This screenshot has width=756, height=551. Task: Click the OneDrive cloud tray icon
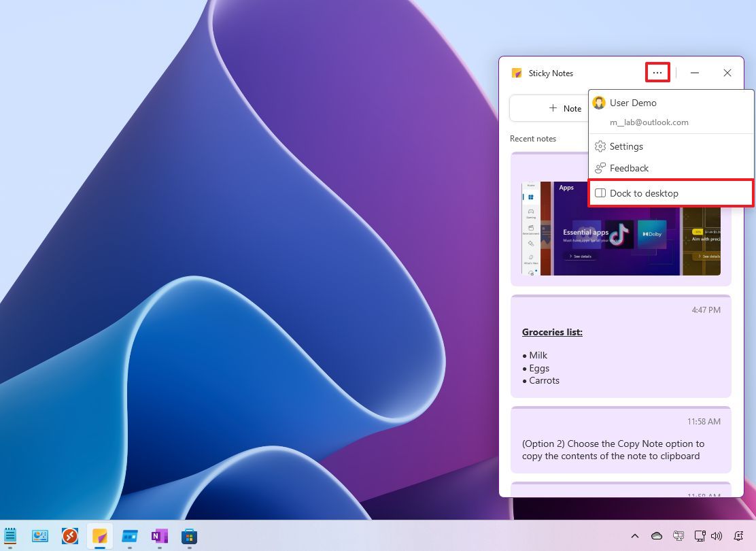point(657,535)
